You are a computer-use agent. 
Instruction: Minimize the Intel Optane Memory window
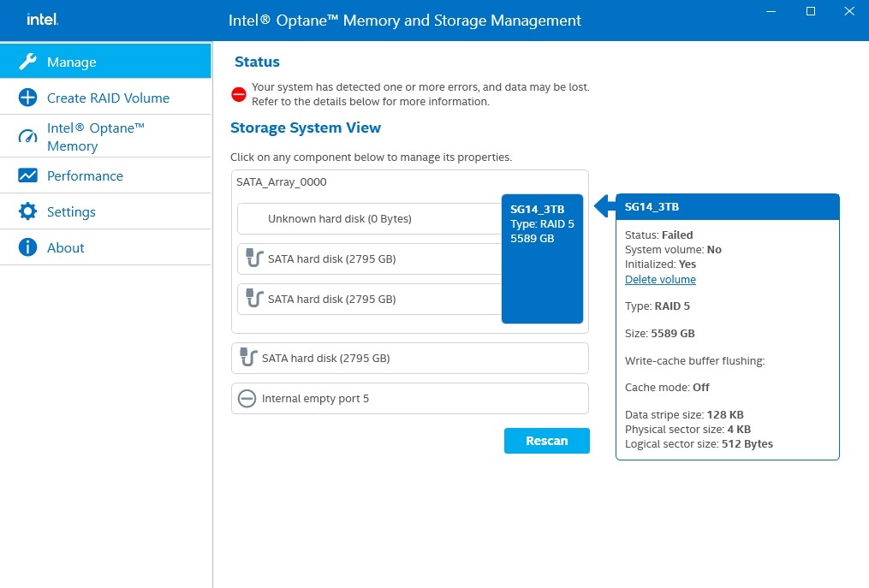[x=771, y=11]
